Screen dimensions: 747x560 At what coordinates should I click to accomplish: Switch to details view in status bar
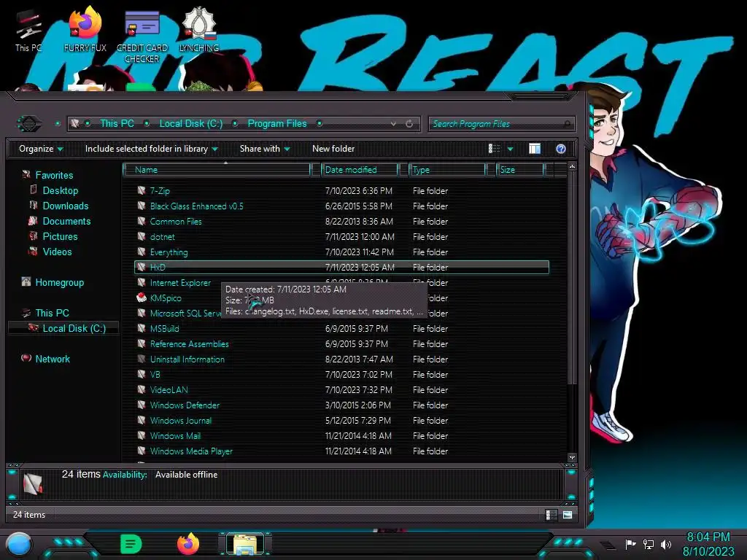(x=551, y=515)
